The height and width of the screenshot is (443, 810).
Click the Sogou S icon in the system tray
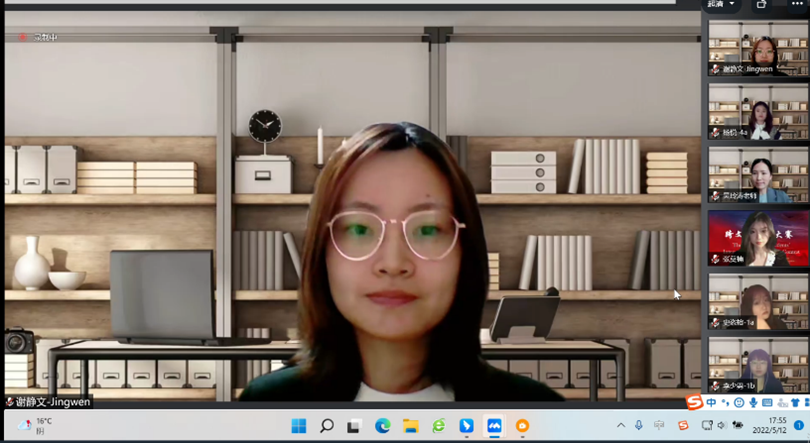(683, 425)
